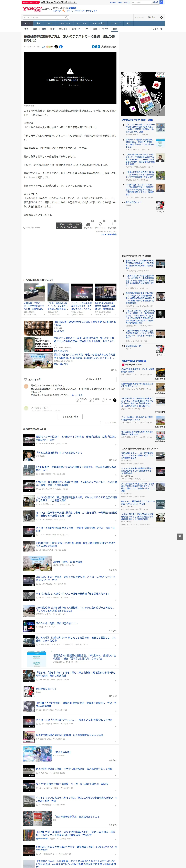
Task: Open the ランキング tab
Action: click(x=115, y=24)
